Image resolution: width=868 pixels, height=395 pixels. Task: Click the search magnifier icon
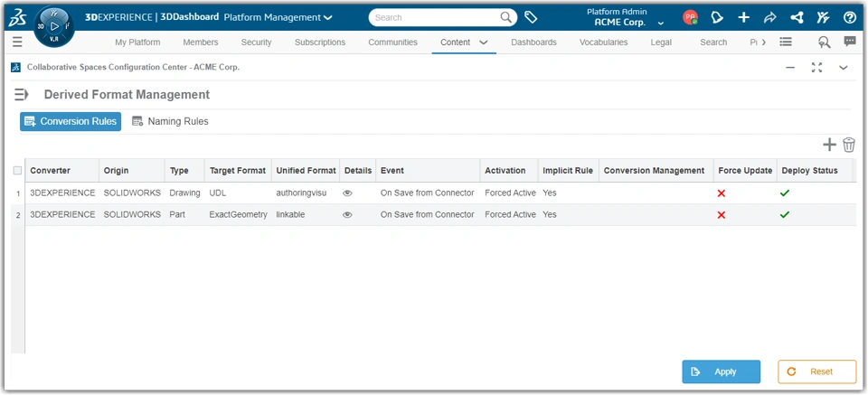(506, 17)
